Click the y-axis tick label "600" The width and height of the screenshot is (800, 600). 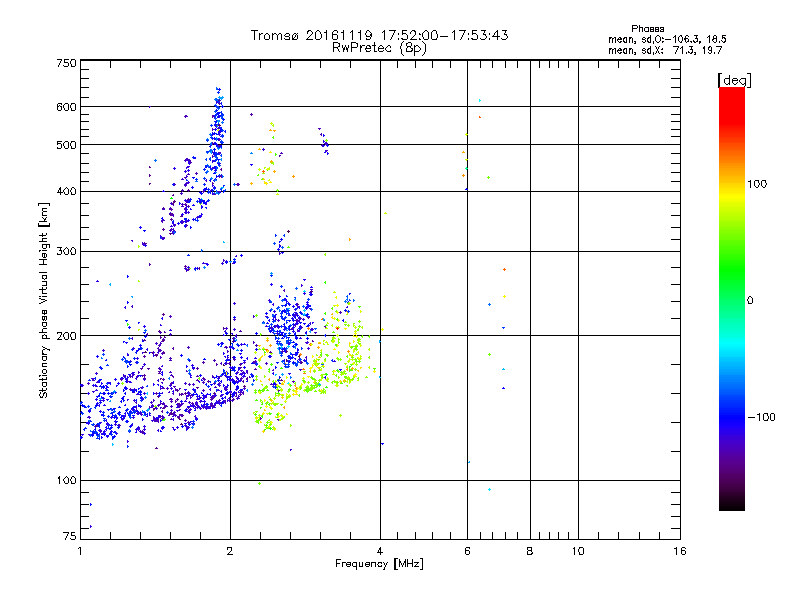(x=66, y=107)
